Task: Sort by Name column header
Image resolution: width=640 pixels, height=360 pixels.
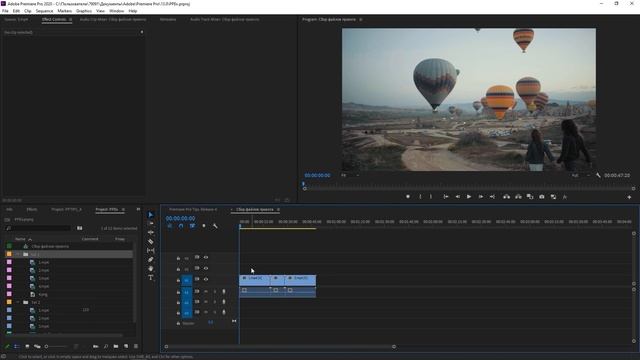Action: tap(20, 239)
